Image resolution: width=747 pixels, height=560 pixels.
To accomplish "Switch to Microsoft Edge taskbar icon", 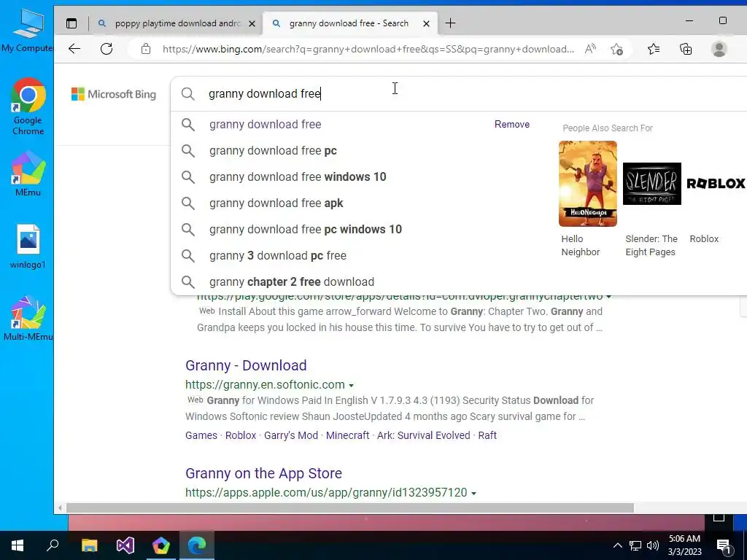I will 197,545.
